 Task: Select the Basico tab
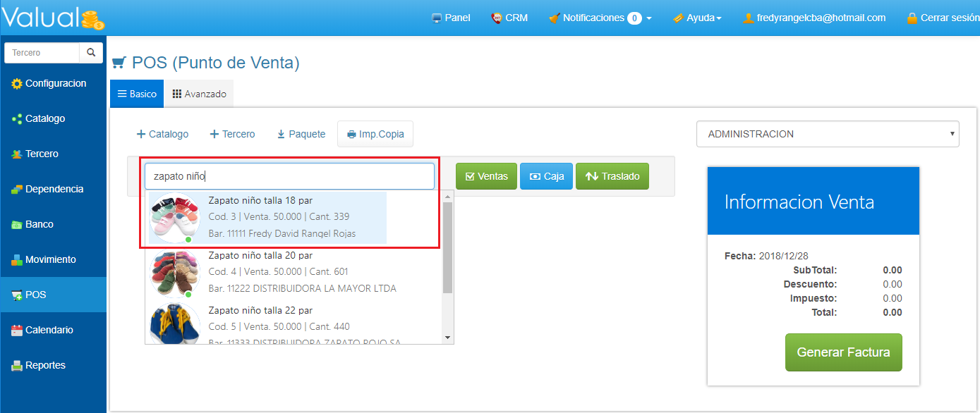coord(137,94)
